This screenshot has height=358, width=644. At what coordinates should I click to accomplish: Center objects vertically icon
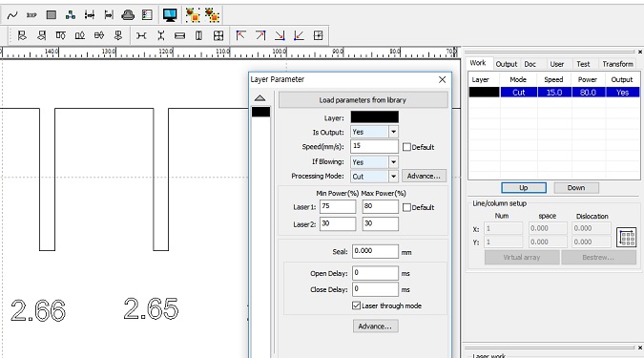tap(118, 35)
